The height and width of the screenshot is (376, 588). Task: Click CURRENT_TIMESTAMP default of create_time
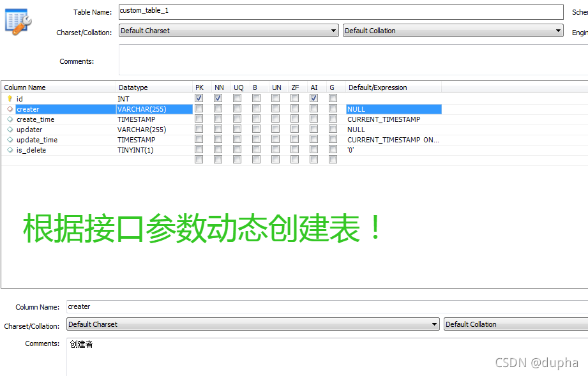point(384,119)
